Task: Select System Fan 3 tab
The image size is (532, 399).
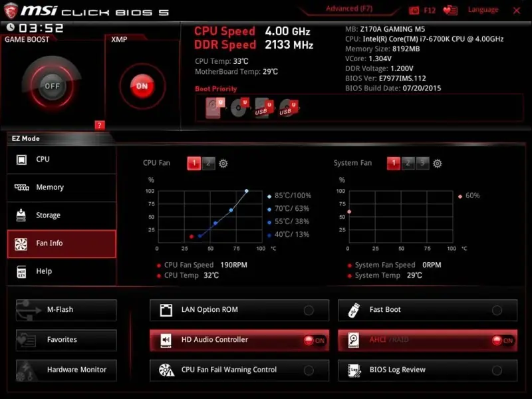Action: [422, 163]
